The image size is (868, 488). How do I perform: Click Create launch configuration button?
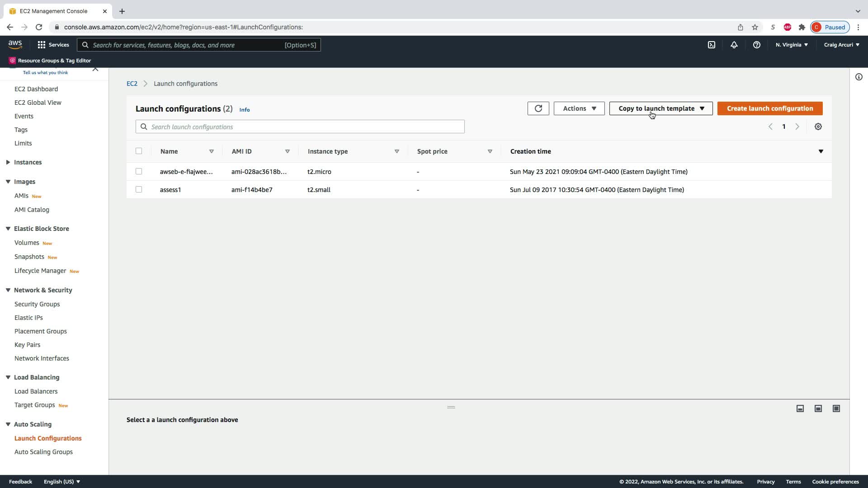pyautogui.click(x=769, y=108)
